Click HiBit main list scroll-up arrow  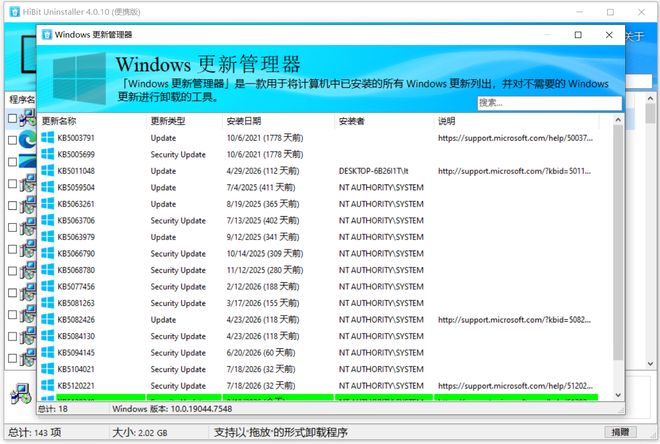(650, 98)
